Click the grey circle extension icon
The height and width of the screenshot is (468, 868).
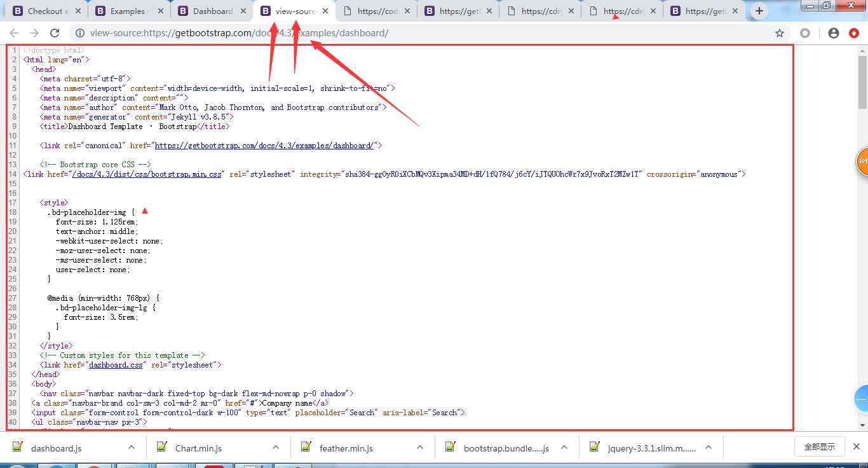tap(805, 33)
